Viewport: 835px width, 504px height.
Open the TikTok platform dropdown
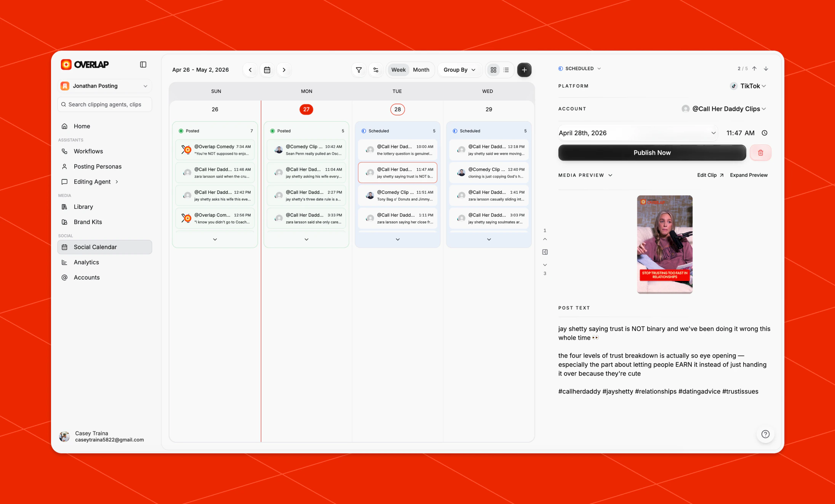pos(748,86)
